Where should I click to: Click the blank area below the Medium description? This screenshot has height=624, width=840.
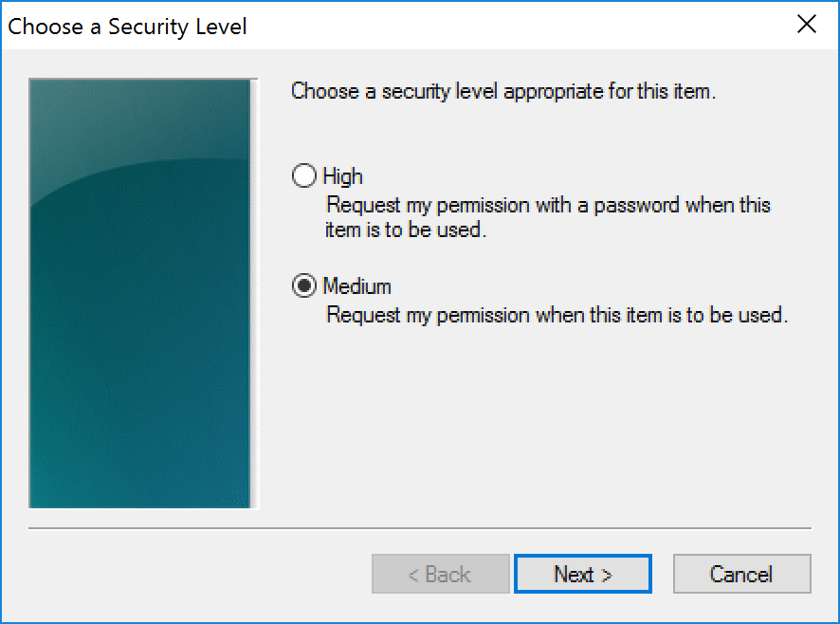(x=540, y=417)
